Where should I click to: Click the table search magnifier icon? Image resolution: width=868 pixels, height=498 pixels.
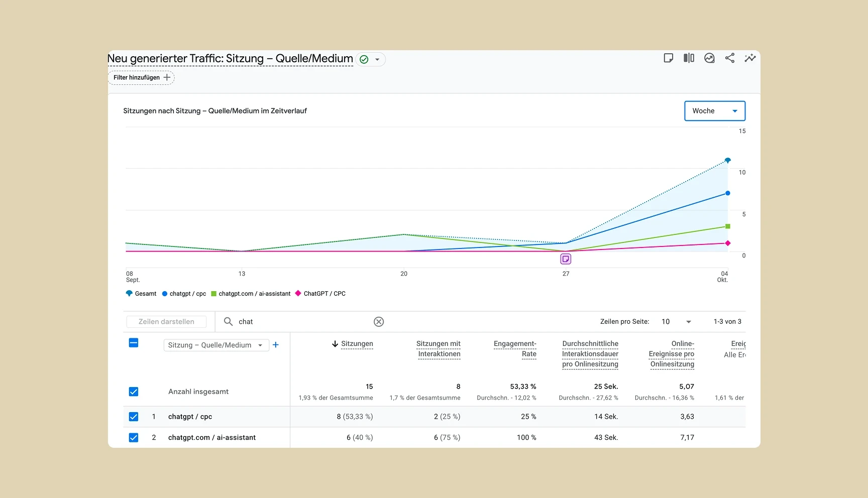point(228,322)
